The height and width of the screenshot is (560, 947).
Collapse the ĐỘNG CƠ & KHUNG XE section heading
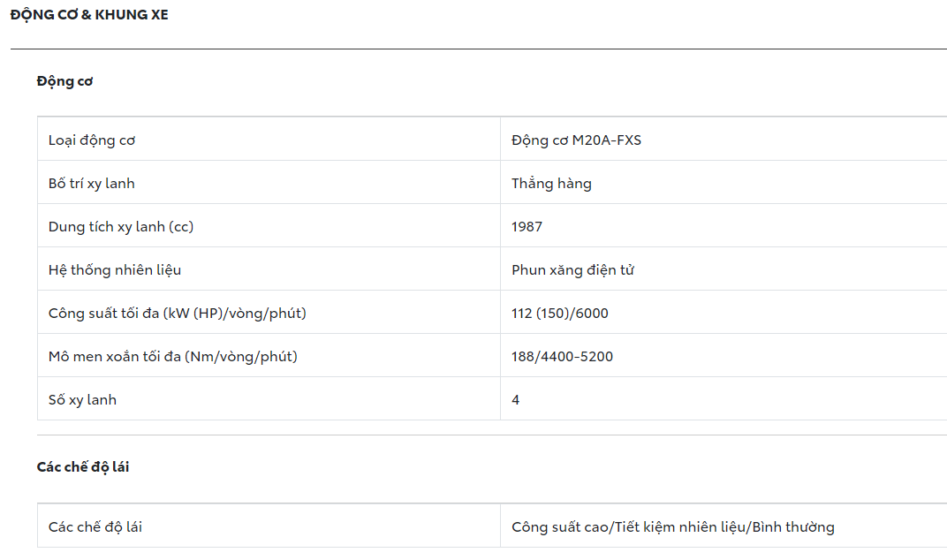89,15
